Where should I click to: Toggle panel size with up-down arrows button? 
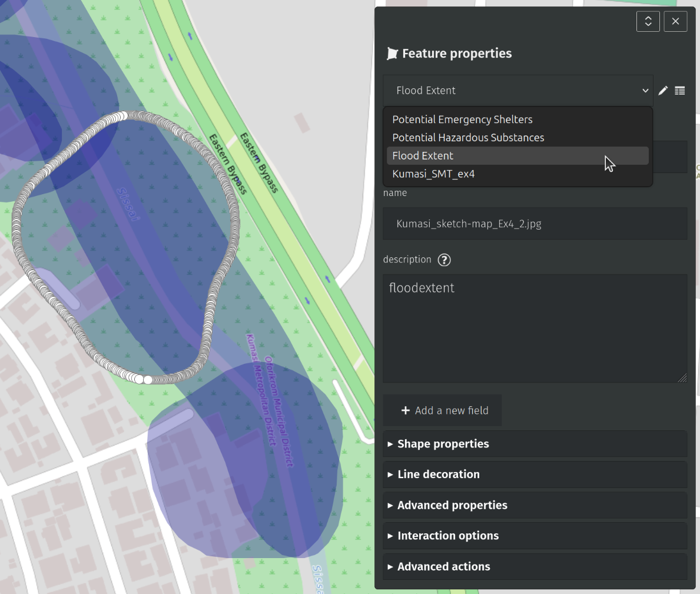(x=648, y=22)
